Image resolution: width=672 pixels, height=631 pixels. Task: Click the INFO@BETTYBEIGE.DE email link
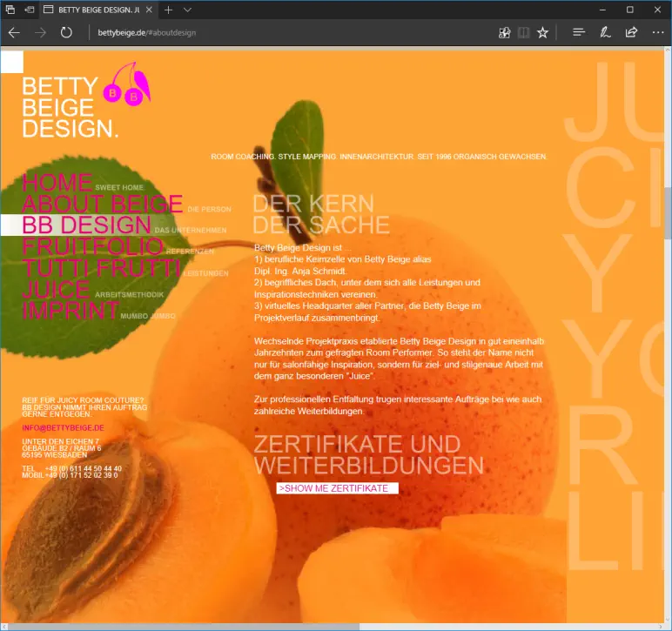click(63, 428)
